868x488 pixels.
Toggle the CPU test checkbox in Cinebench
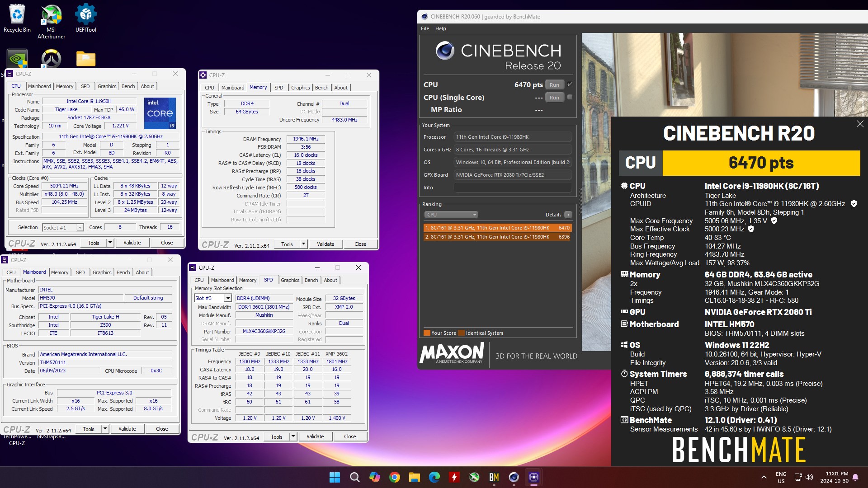click(570, 84)
